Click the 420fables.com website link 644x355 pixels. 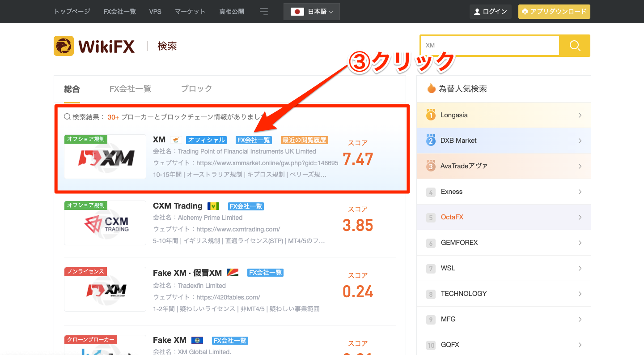(x=228, y=297)
